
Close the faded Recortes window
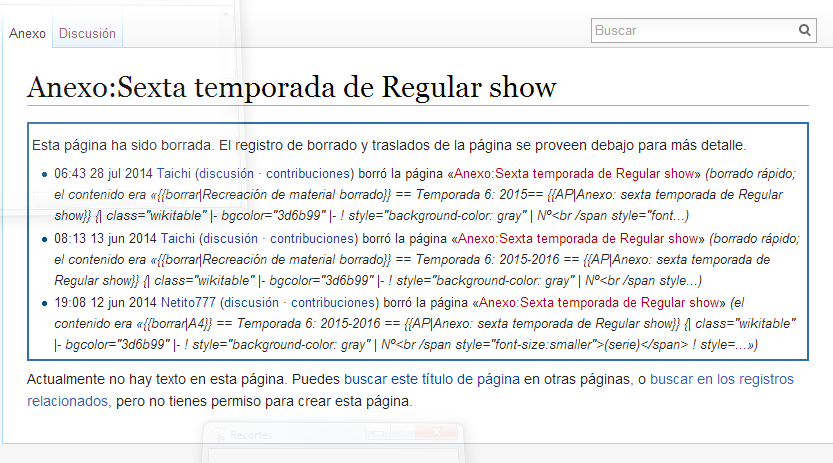(436, 432)
